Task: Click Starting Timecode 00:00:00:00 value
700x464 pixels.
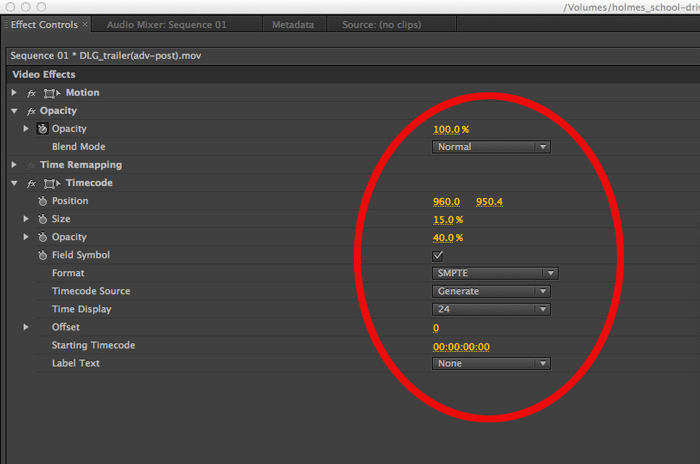Action: click(461, 347)
